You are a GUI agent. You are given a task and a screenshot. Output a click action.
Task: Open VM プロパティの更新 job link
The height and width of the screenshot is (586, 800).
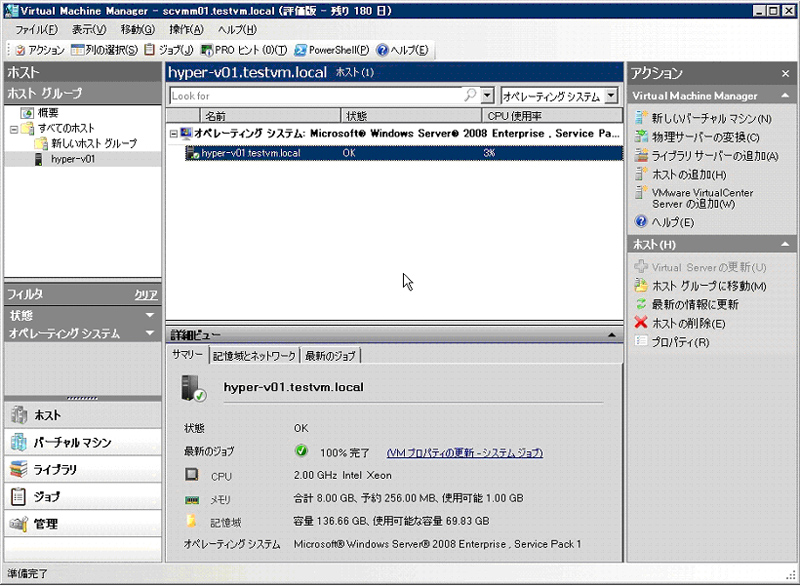pyautogui.click(x=465, y=453)
